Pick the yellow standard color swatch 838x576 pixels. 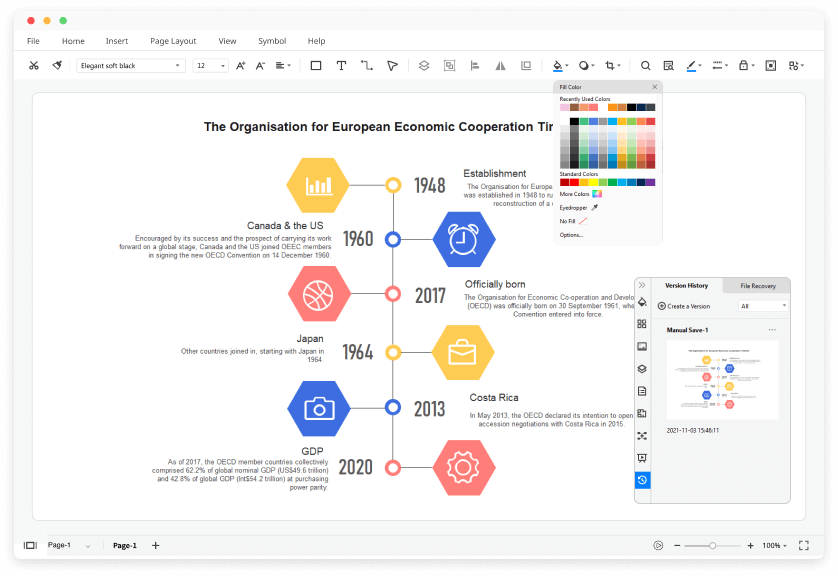click(593, 182)
